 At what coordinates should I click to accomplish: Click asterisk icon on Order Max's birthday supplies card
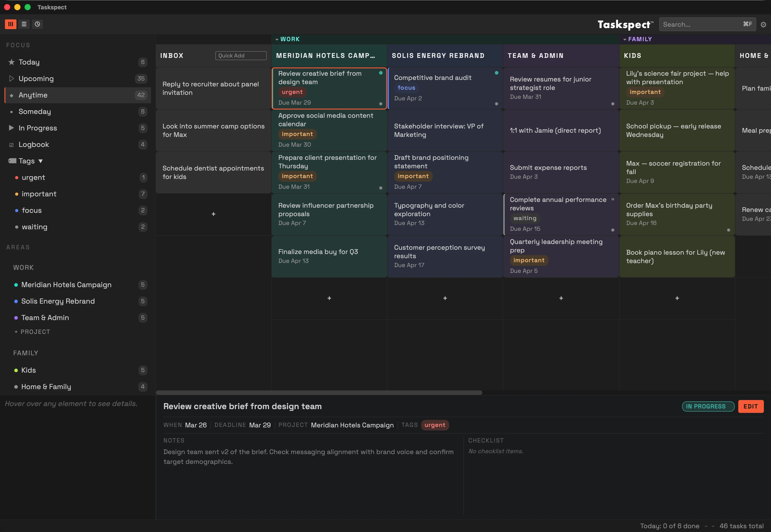pyautogui.click(x=728, y=230)
